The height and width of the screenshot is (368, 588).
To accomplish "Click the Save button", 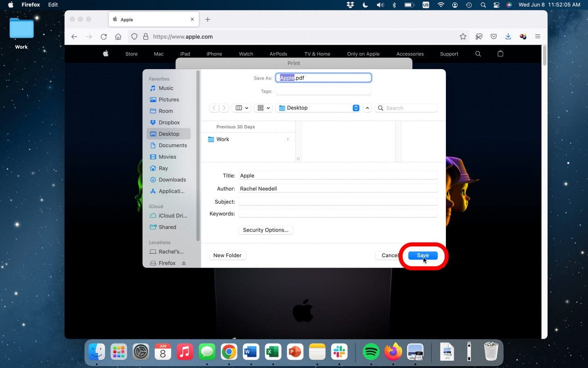I will [x=422, y=255].
